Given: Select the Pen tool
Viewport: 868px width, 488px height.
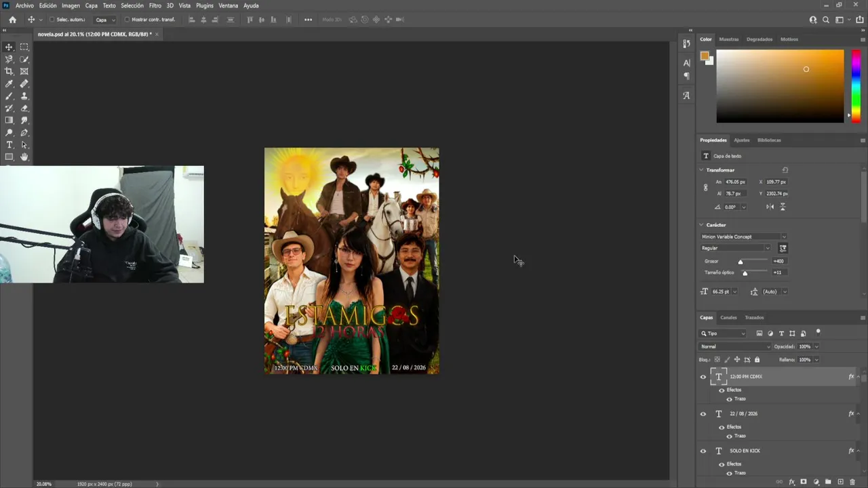Looking at the screenshot, I should [x=24, y=132].
